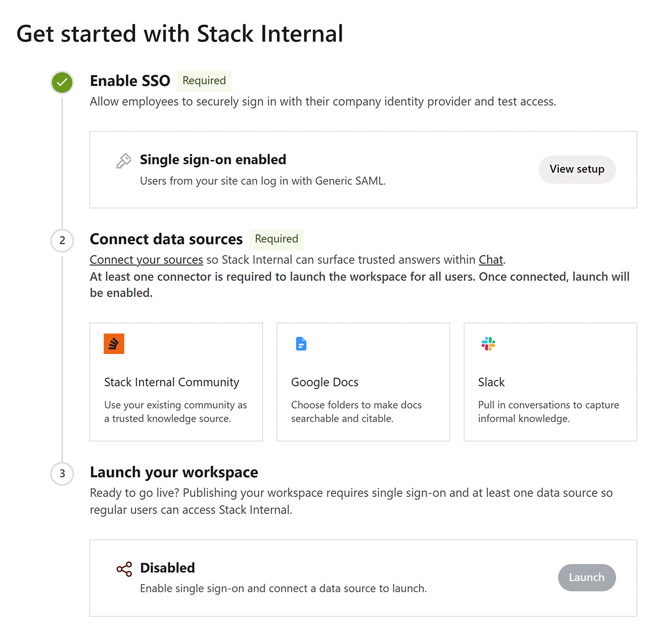Viewport: 662px width, 644px height.
Task: Follow the Connect your sources link
Action: 146,260
